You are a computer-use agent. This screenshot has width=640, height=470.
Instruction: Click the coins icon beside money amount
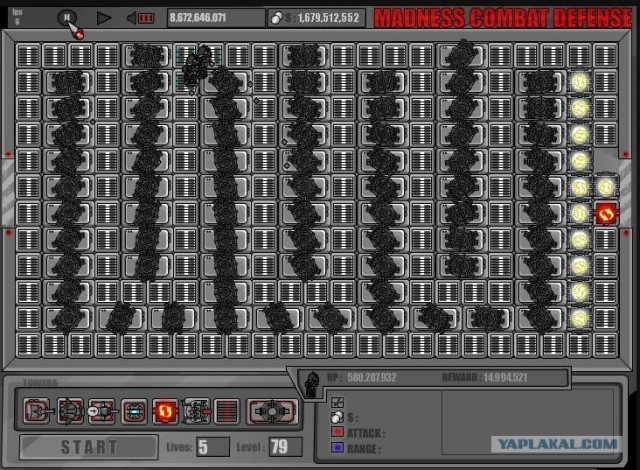[276, 18]
